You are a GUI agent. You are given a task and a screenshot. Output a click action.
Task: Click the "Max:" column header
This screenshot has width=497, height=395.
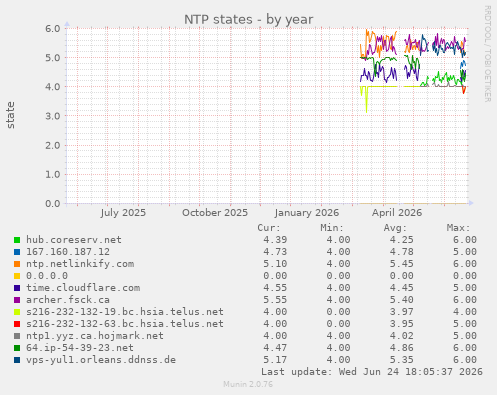[x=458, y=228]
